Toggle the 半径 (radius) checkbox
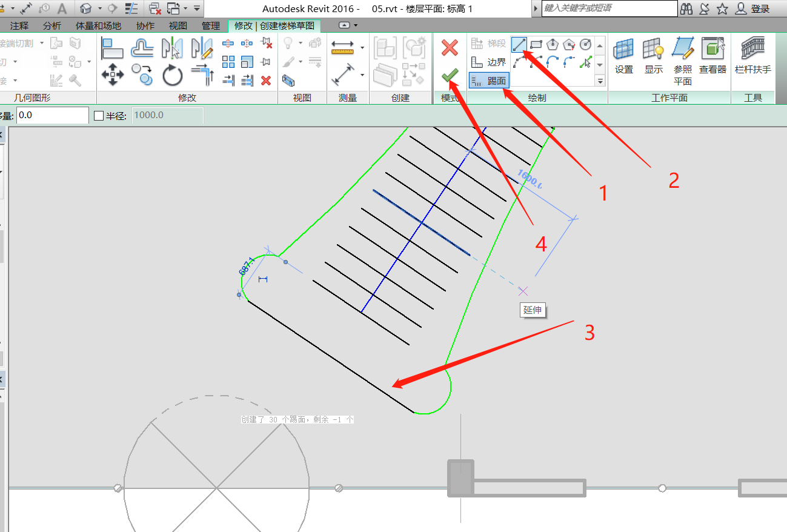 (99, 116)
